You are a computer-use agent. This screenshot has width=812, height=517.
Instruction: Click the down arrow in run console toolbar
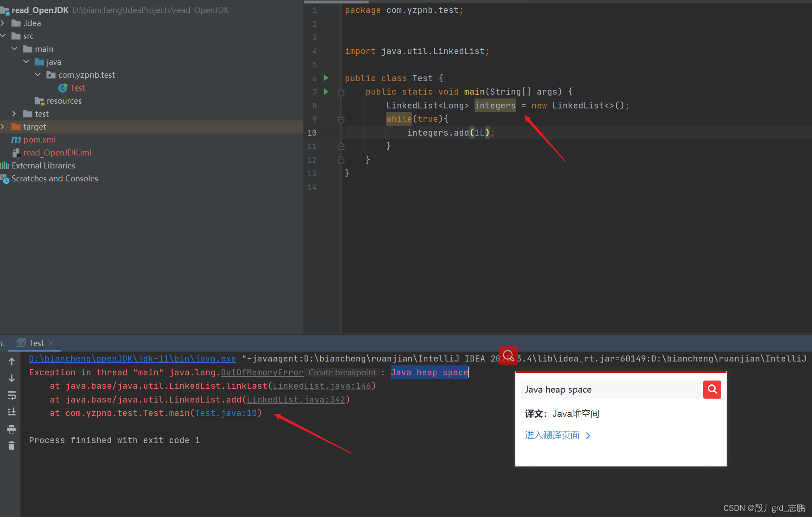[x=12, y=378]
